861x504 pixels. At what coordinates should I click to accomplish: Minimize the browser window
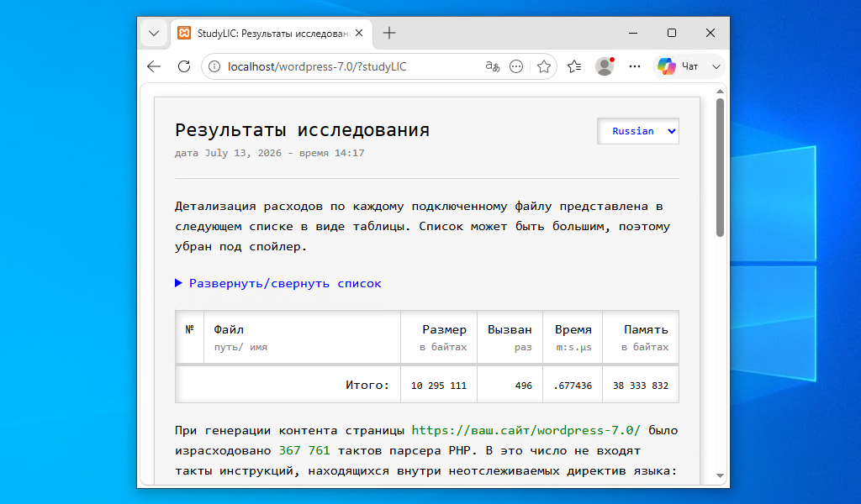[x=633, y=34]
